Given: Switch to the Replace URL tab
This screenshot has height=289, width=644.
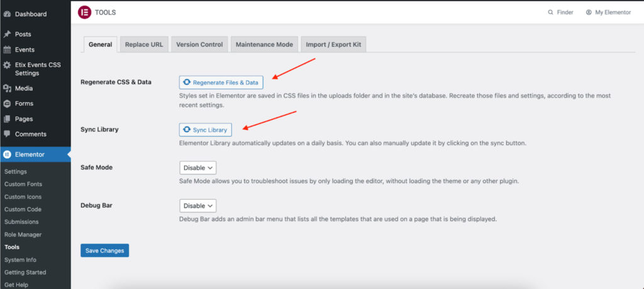Looking at the screenshot, I should (143, 45).
